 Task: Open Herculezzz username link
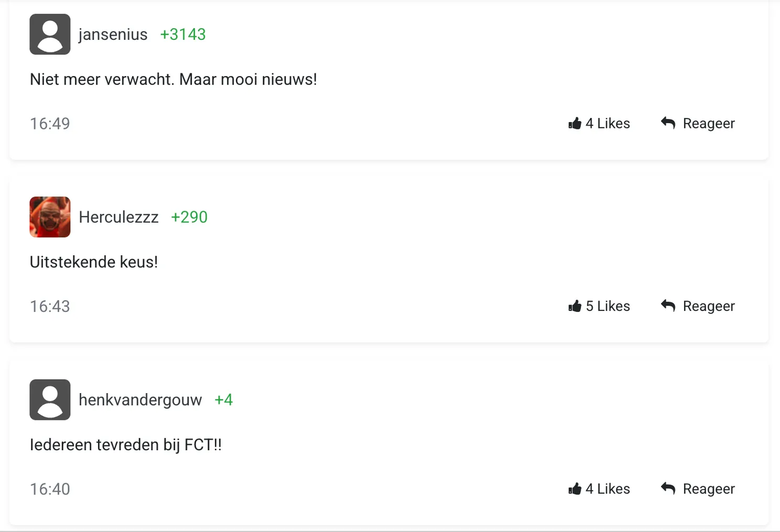[x=118, y=217]
